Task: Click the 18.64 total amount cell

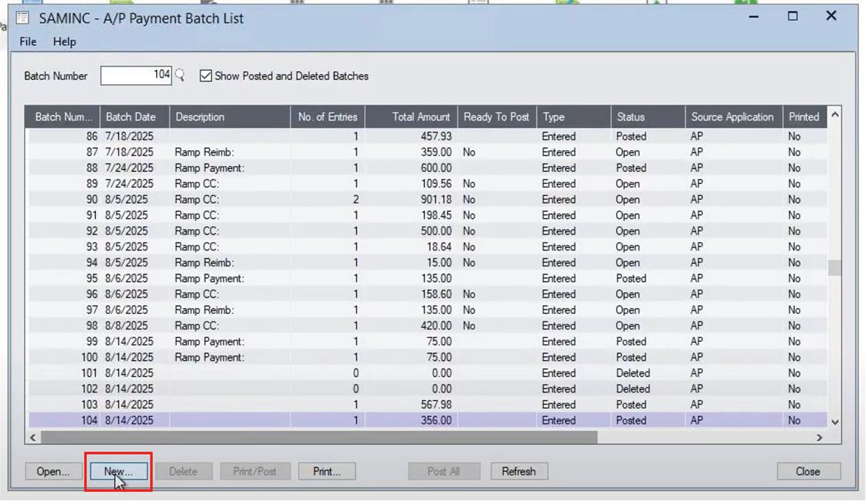Action: pos(411,247)
